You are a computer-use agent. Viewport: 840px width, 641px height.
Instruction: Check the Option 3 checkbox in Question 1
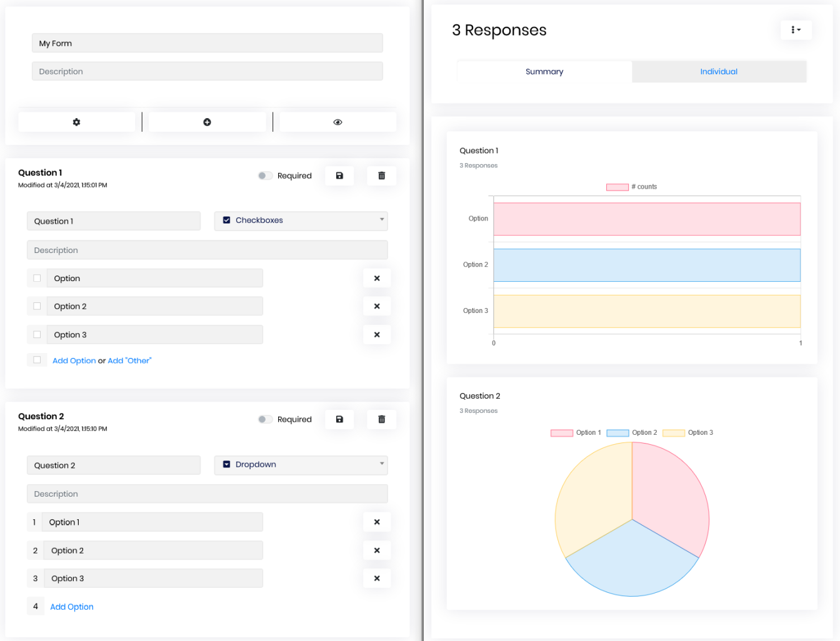(37, 335)
